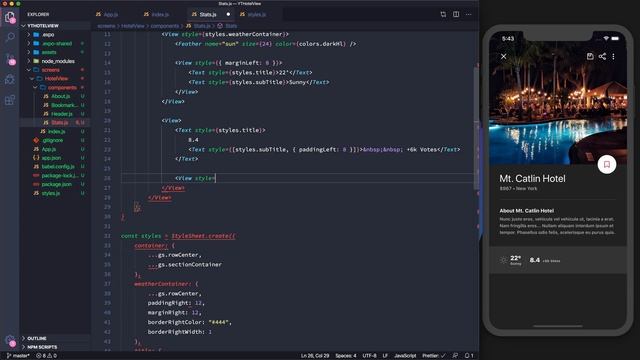
Task: Tap the share icon in the phone header
Action: tap(602, 56)
